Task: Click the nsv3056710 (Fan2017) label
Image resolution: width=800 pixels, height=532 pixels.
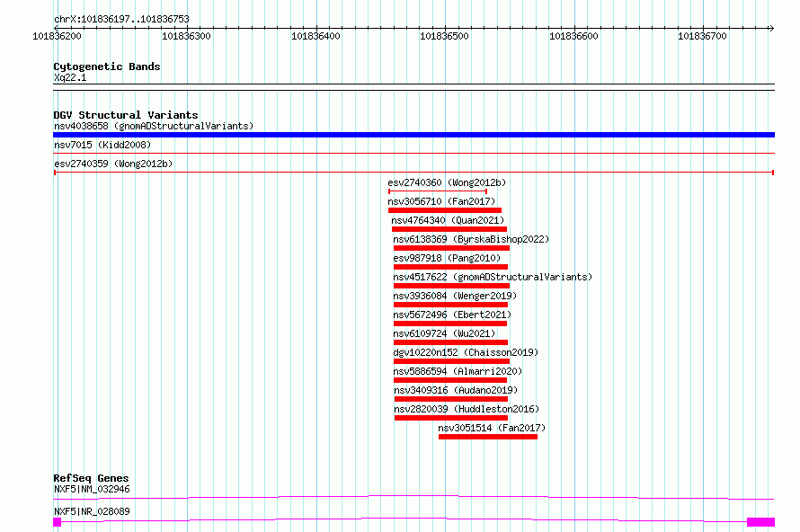Action: 441,201
